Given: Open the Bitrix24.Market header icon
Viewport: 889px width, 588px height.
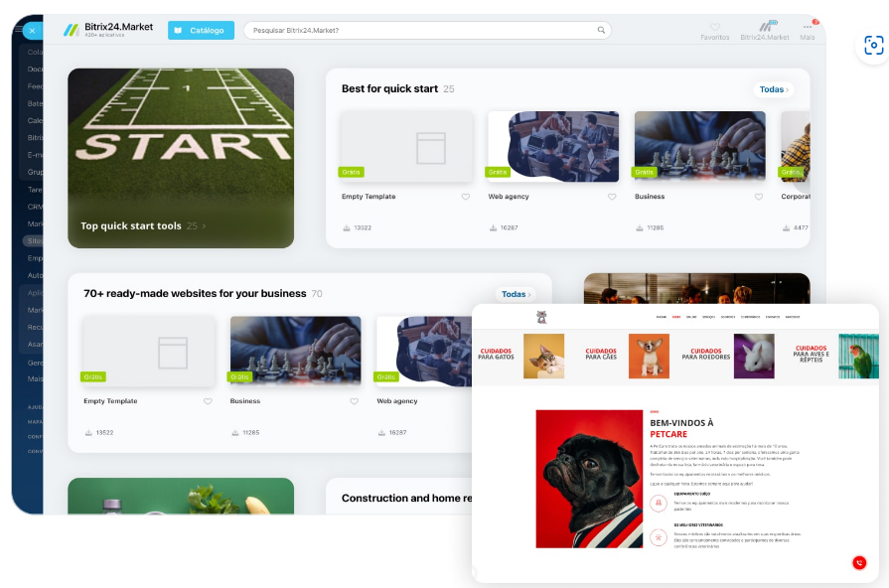Looking at the screenshot, I should click(x=768, y=26).
